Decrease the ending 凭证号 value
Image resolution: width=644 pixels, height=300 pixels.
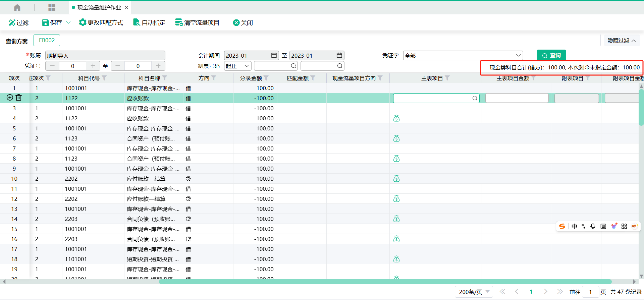pyautogui.click(x=118, y=66)
